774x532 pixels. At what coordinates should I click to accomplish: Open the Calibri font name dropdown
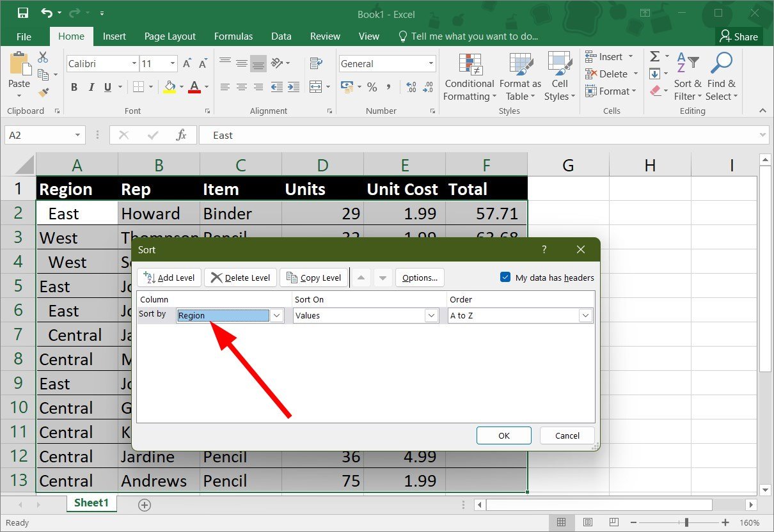coord(134,64)
